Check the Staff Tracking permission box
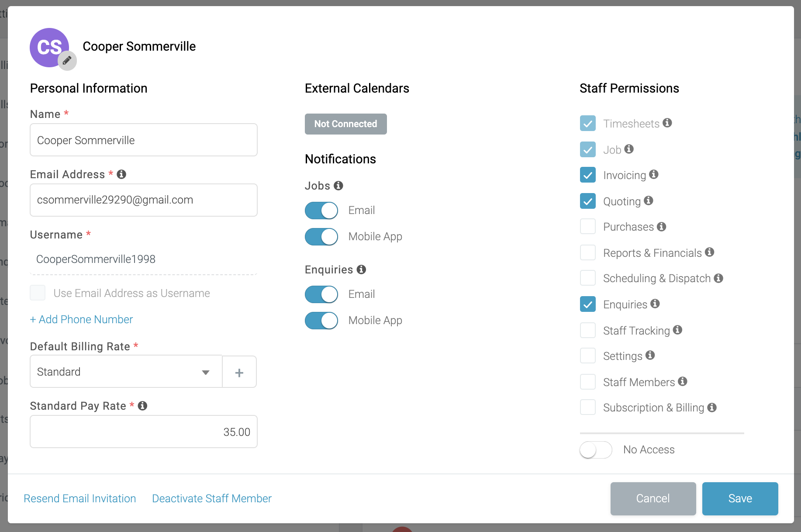This screenshot has height=532, width=801. (588, 330)
